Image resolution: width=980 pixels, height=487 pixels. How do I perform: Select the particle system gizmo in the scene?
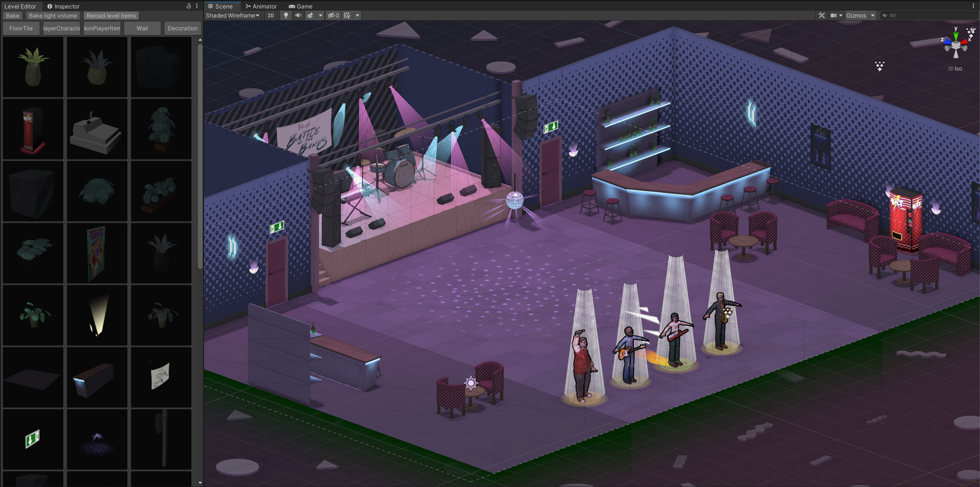click(879, 66)
